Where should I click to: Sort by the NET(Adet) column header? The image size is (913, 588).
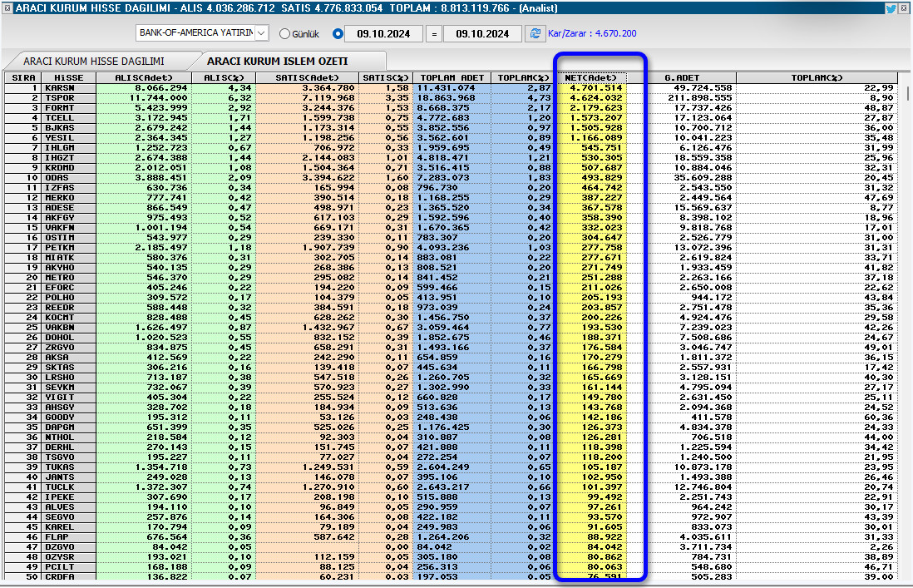590,78
